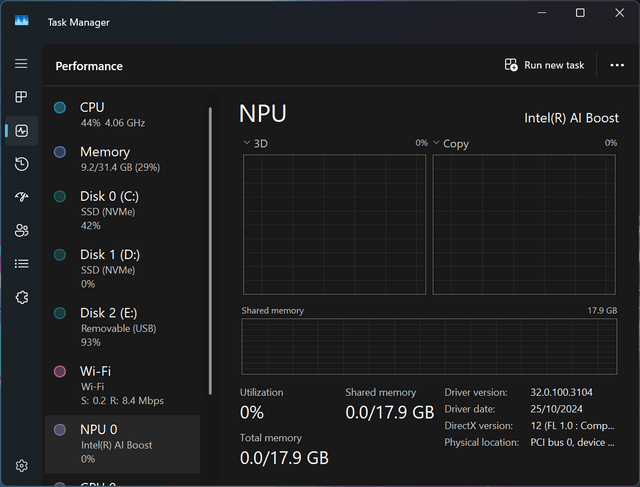Select Disk 2 (E:) removable USB entry
640x487 pixels.
[122, 327]
